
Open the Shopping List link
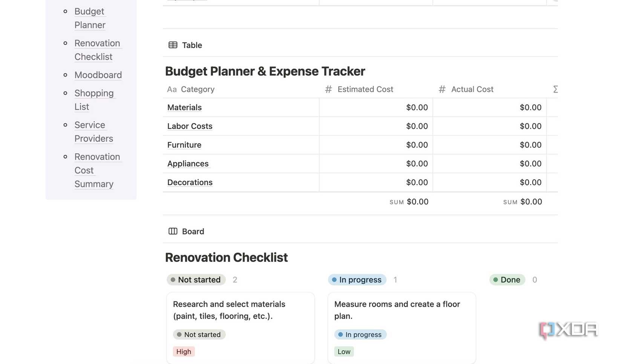point(93,100)
